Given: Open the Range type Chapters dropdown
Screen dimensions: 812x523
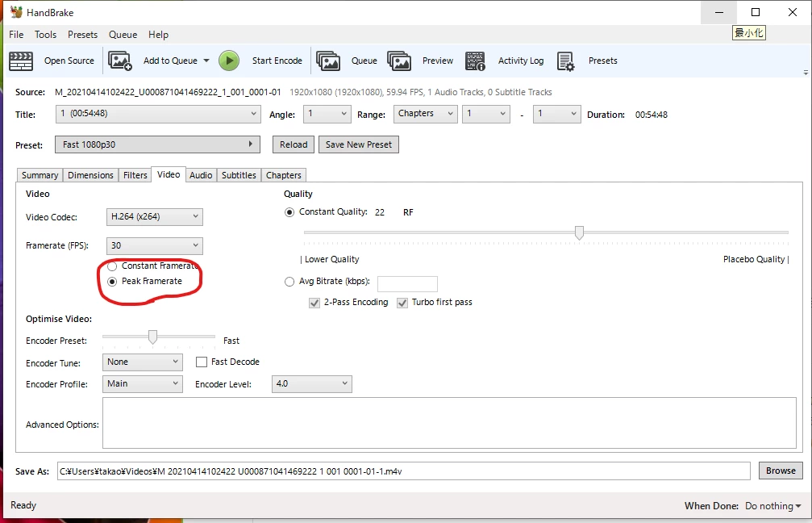Looking at the screenshot, I should [x=426, y=114].
